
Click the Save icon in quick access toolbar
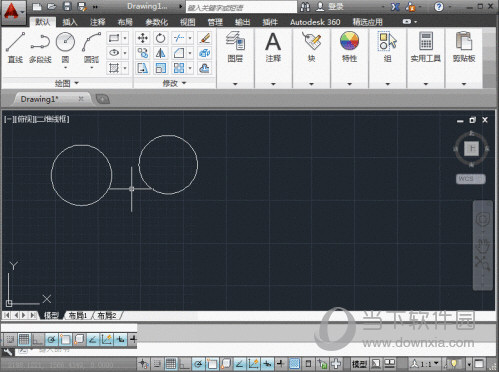pos(67,6)
